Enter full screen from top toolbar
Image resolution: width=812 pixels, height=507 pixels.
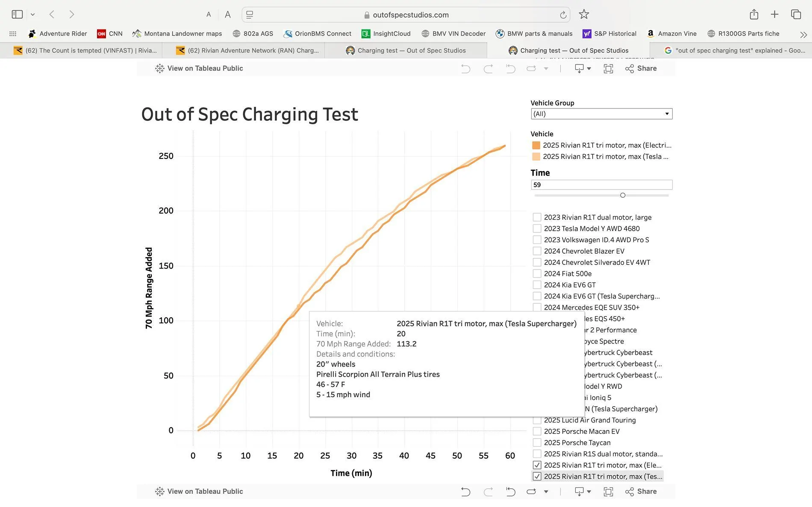(x=608, y=68)
